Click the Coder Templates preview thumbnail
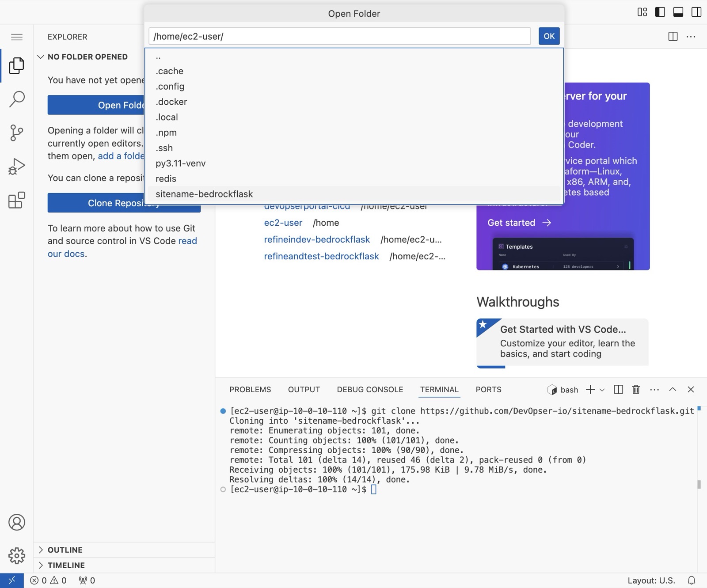707x588 pixels. click(x=563, y=254)
